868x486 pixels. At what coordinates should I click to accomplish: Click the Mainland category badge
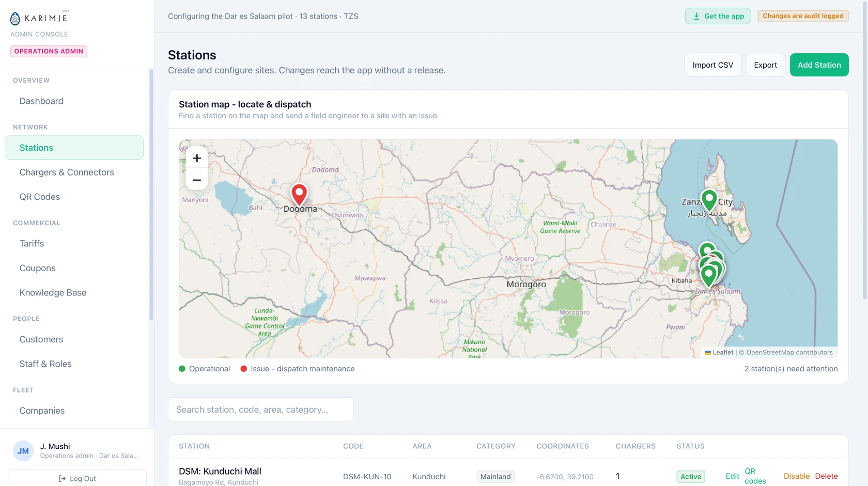point(495,477)
